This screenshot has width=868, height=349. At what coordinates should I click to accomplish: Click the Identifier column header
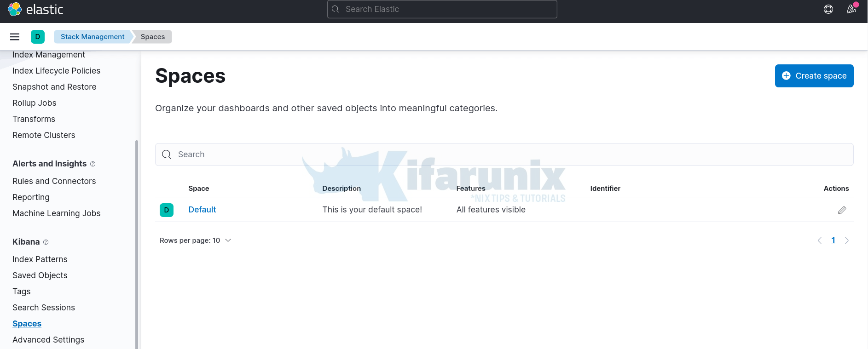pyautogui.click(x=605, y=189)
